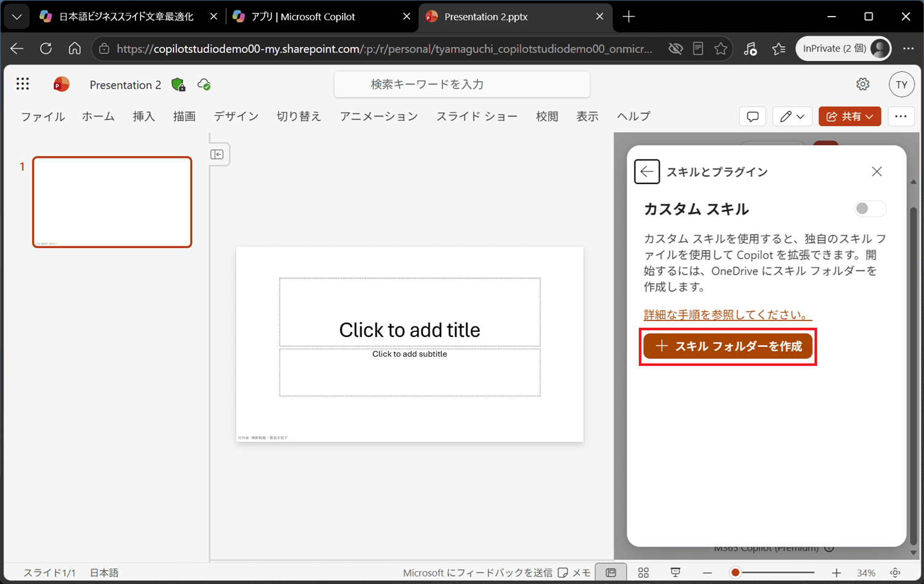Image resolution: width=924 pixels, height=584 pixels.
Task: Fit slide to window icon
Action: (895, 572)
